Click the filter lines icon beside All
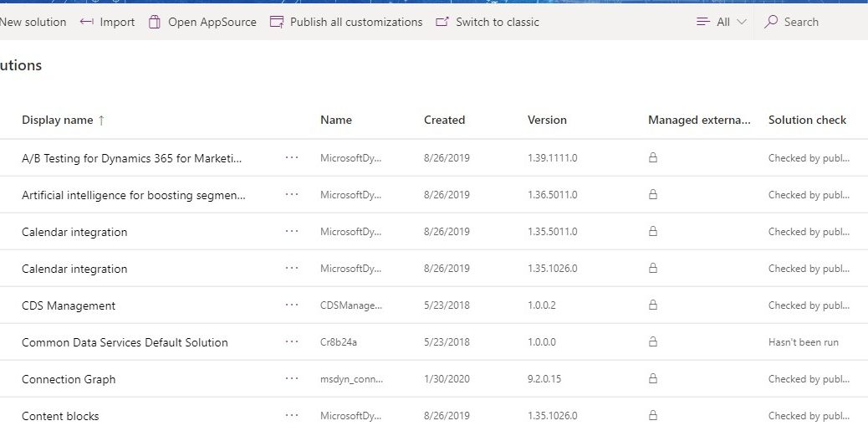Screen dimensions: 868x431 tap(703, 22)
